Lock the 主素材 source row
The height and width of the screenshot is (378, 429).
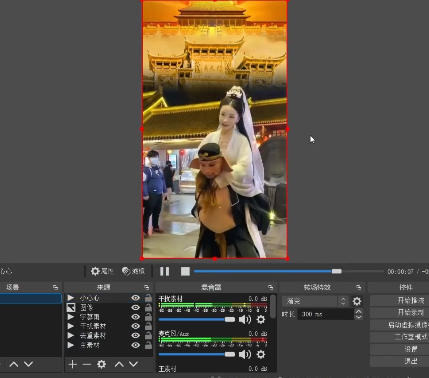148,345
